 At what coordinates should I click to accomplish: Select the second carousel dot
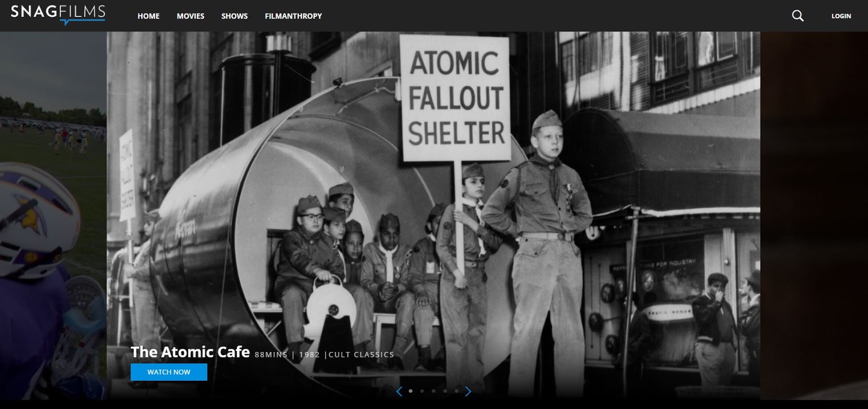click(x=422, y=391)
